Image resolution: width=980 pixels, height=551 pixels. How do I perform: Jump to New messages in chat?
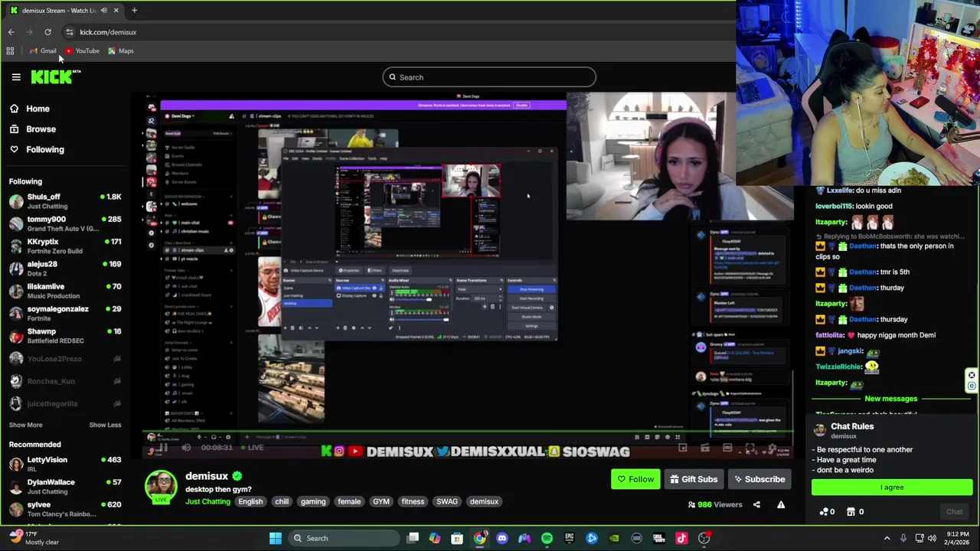pos(890,399)
